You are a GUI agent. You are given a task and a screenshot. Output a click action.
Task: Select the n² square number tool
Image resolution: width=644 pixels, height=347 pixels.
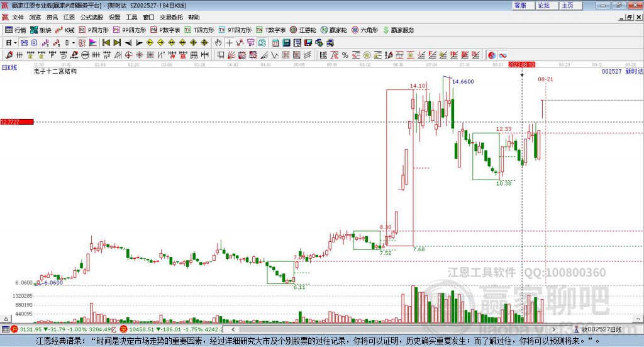107,55
